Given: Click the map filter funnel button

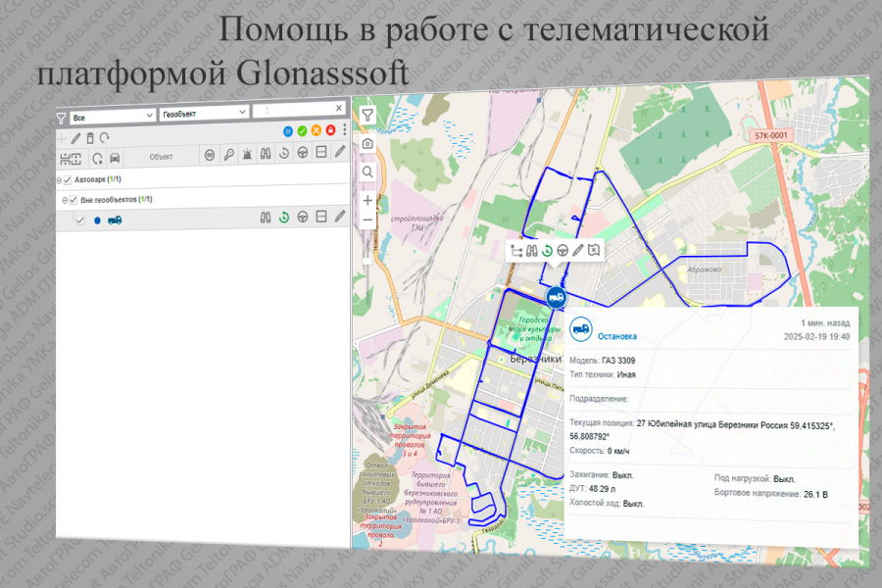Looking at the screenshot, I should pyautogui.click(x=367, y=116).
